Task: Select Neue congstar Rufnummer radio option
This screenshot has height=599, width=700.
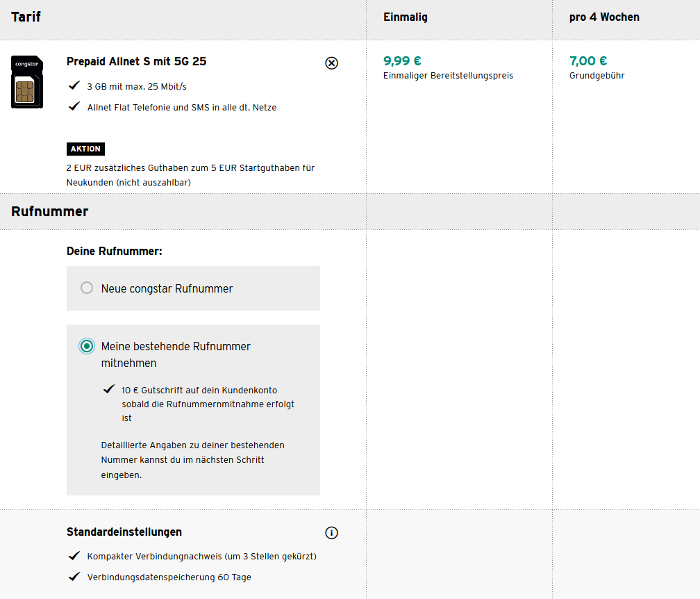Action: click(x=87, y=288)
